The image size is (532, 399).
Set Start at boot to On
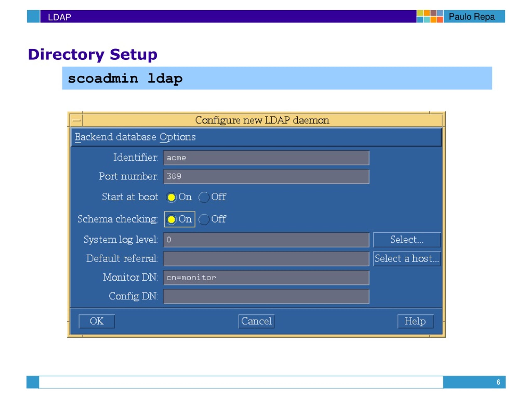179,197
